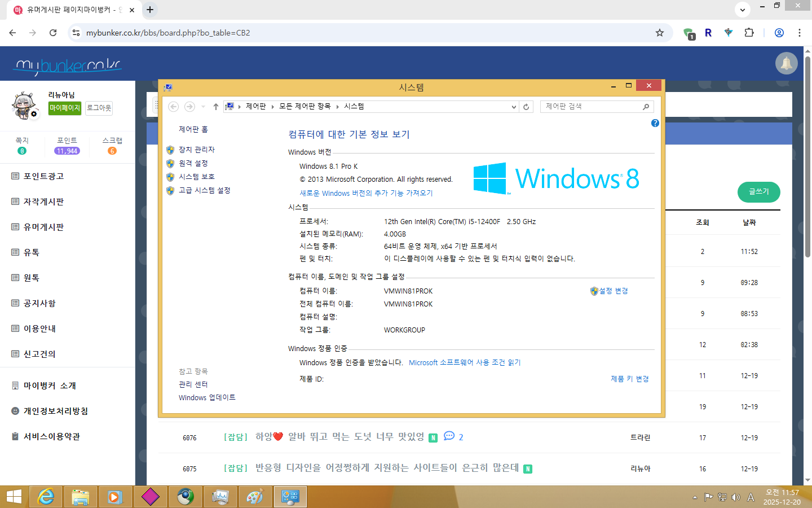
Task: Go up one level in Control Panel
Action: tap(215, 107)
